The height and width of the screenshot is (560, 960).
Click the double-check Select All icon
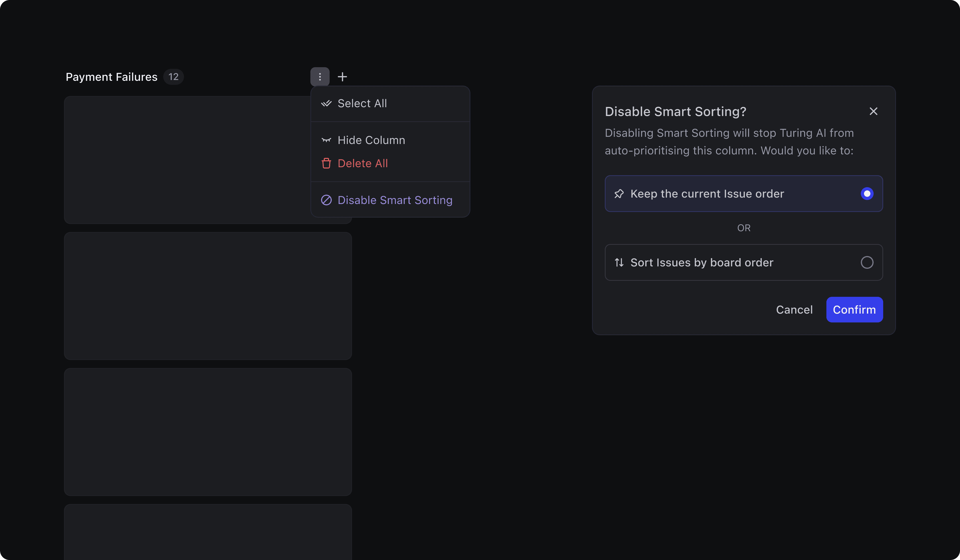(x=326, y=104)
